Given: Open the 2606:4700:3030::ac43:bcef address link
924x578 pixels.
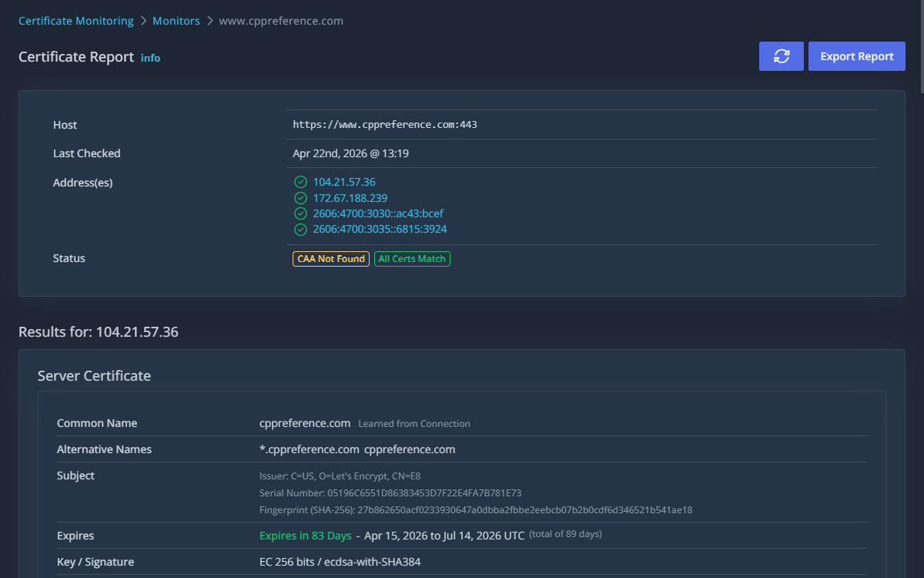Looking at the screenshot, I should pos(377,213).
